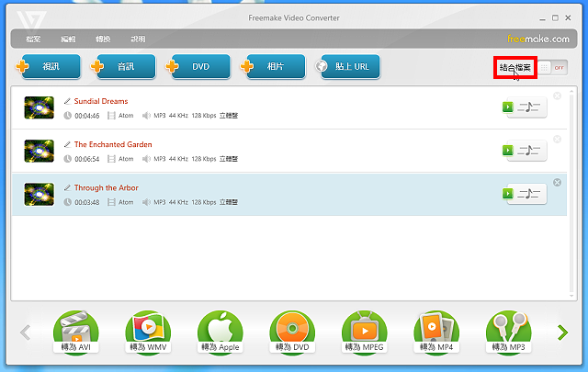Minimize the Freemake Video Converter window

pos(543,18)
